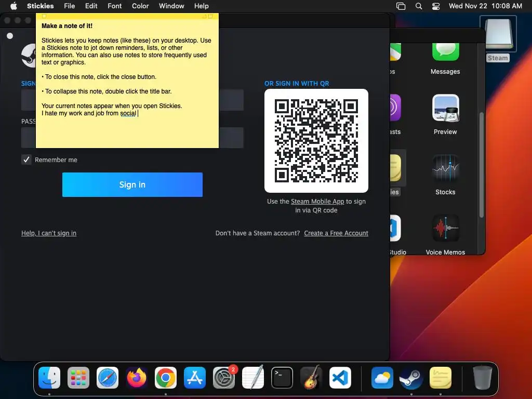This screenshot has width=532, height=399.
Task: Open the Help menu
Action: 201,6
